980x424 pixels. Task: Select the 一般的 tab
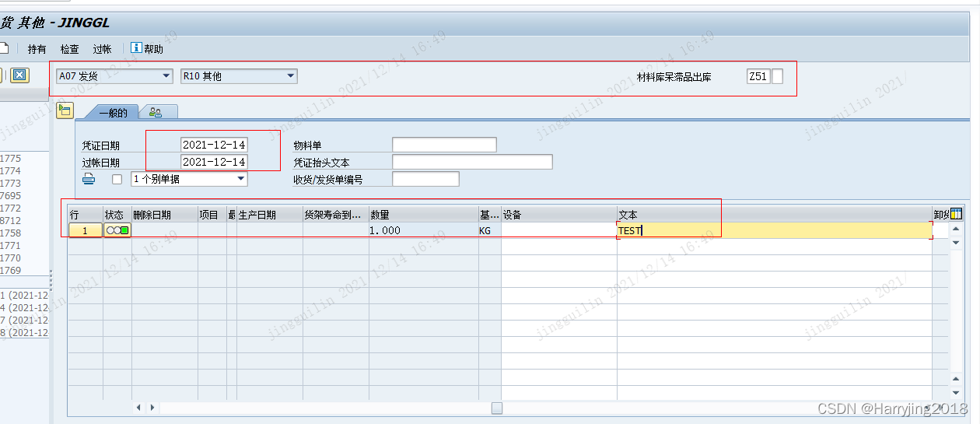(x=112, y=112)
